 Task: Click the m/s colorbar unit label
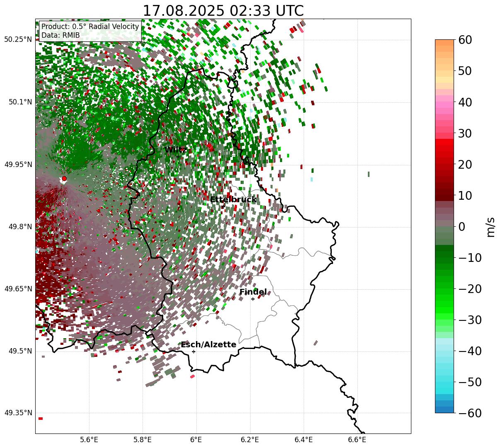coord(490,226)
